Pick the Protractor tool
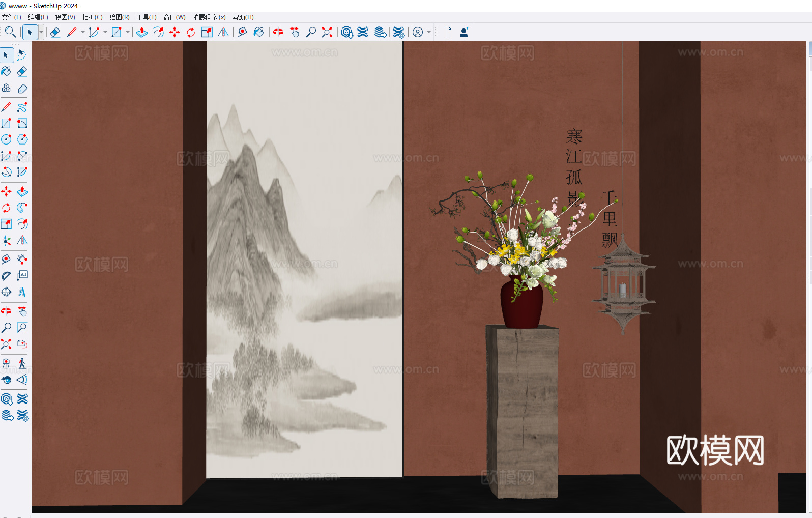The width and height of the screenshot is (812, 518). [x=6, y=276]
